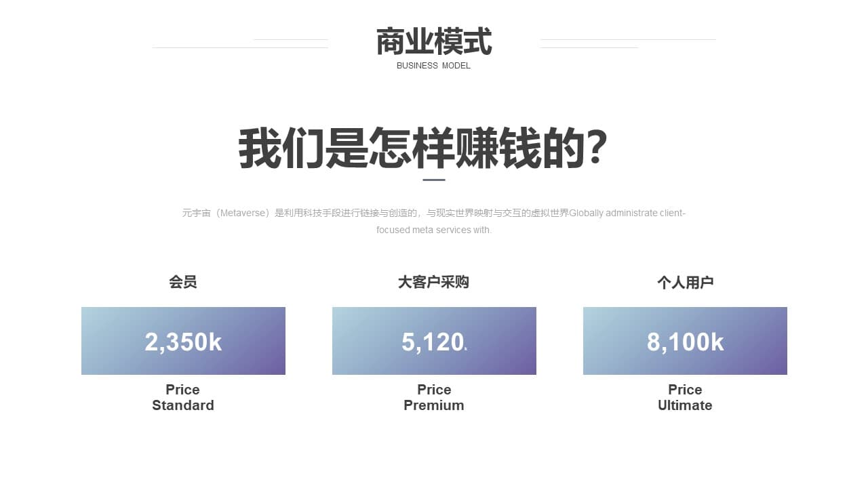Click the 8,100k gradient box
The height and width of the screenshot is (488, 868).
pyautogui.click(x=685, y=341)
